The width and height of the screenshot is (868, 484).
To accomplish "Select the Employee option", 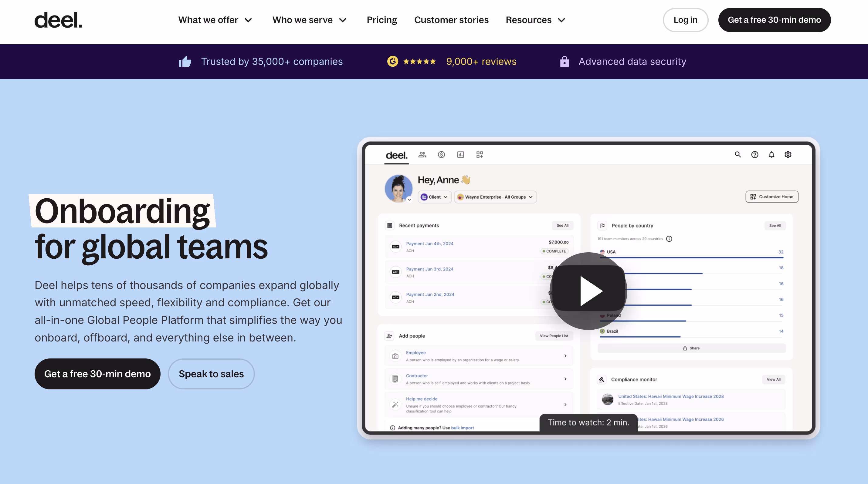I will (479, 356).
